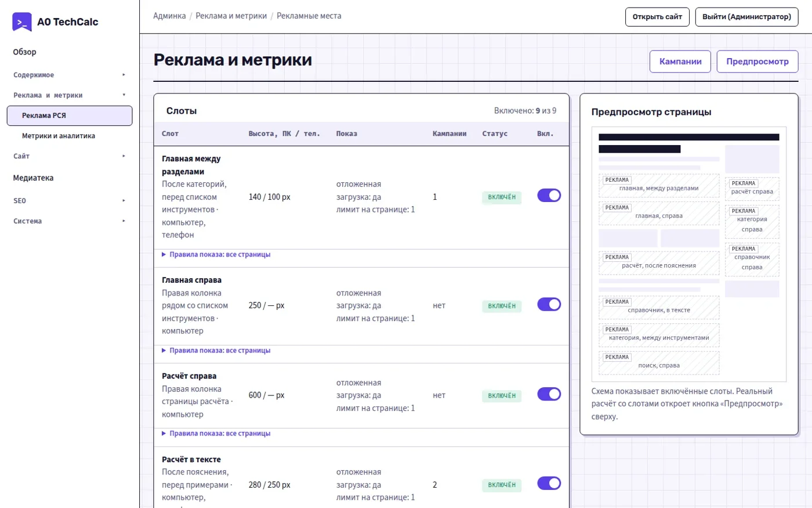Toggle off the Главная справа slot
Image resolution: width=812 pixels, height=508 pixels.
[x=549, y=304]
